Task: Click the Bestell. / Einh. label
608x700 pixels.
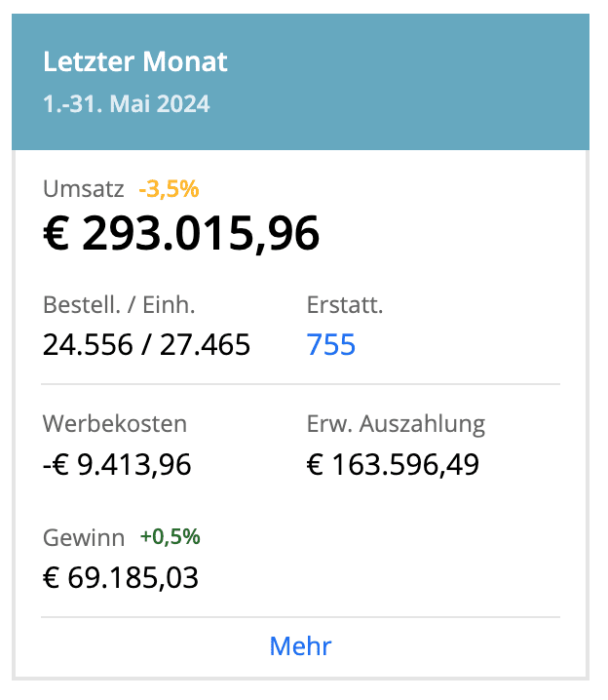Action: point(120,305)
